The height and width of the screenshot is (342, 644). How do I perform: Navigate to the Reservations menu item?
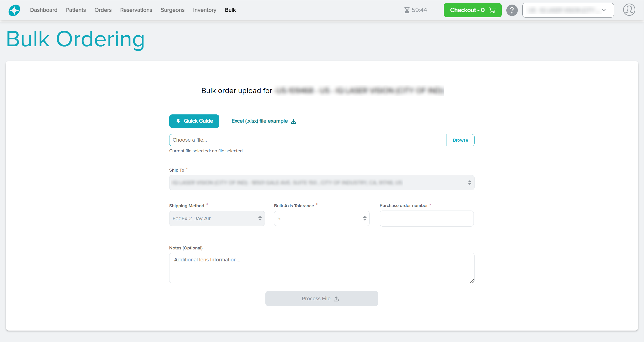pos(136,10)
